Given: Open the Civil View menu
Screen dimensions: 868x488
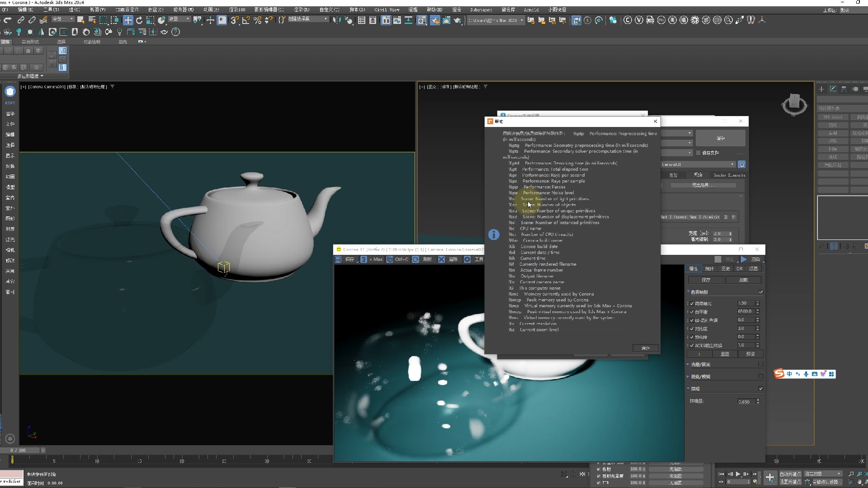Looking at the screenshot, I should pos(387,9).
